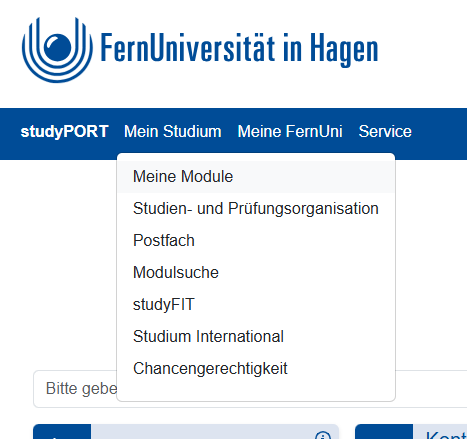Select Studien- und Prüfungsorganisation entry
Viewport: 467px width, 439px height.
(256, 208)
